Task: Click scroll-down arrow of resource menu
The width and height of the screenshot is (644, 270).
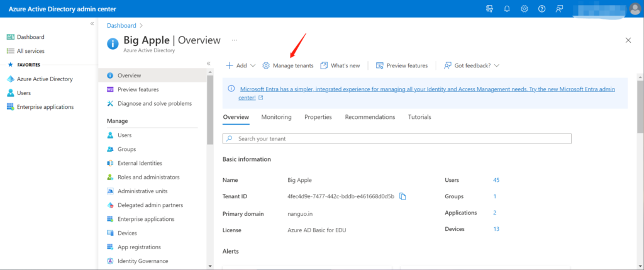Action: [x=210, y=266]
